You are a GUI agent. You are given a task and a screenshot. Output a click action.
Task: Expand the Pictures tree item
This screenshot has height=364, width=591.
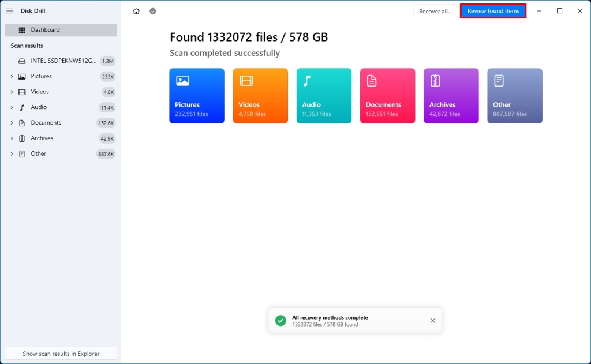click(12, 76)
